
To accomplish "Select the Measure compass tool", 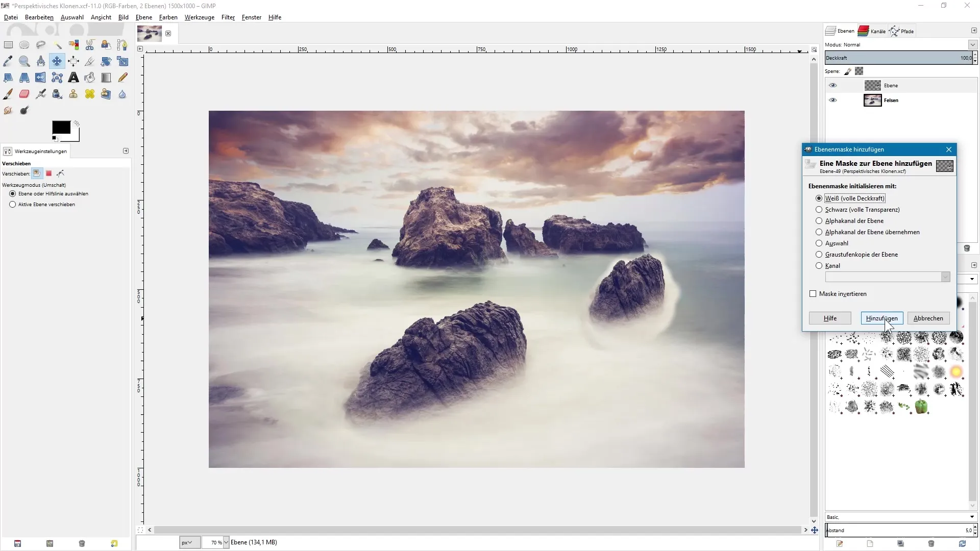I will point(41,61).
